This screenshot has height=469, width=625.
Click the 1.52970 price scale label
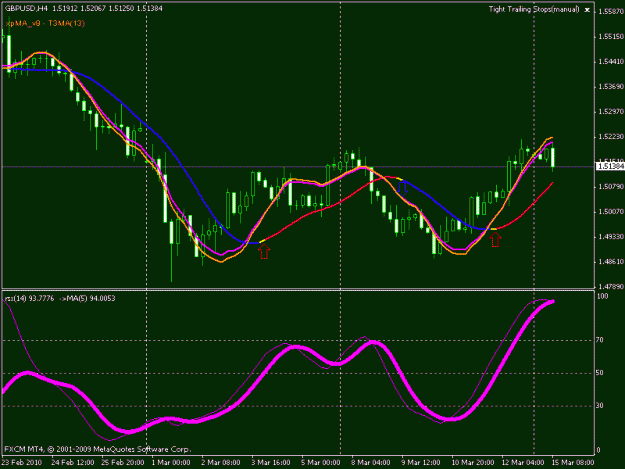click(x=611, y=112)
